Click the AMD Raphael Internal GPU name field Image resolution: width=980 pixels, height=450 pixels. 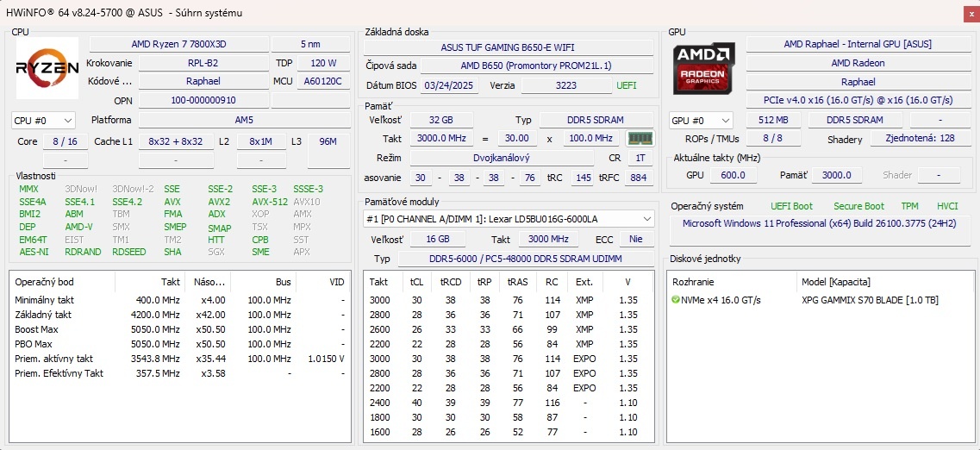tap(857, 44)
